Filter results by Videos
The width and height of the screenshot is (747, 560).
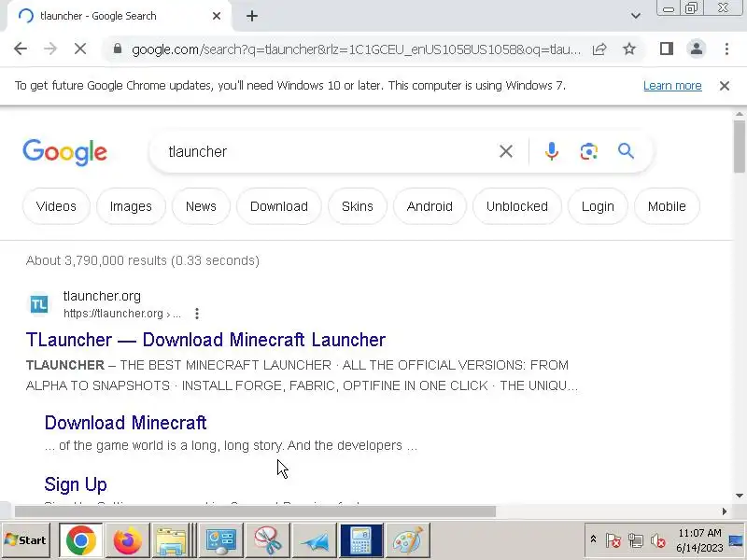56,206
